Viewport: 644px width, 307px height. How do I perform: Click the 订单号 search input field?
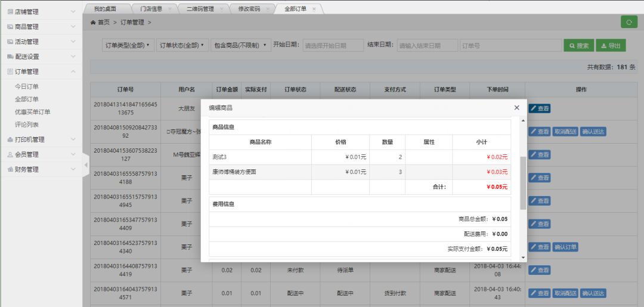tap(510, 45)
